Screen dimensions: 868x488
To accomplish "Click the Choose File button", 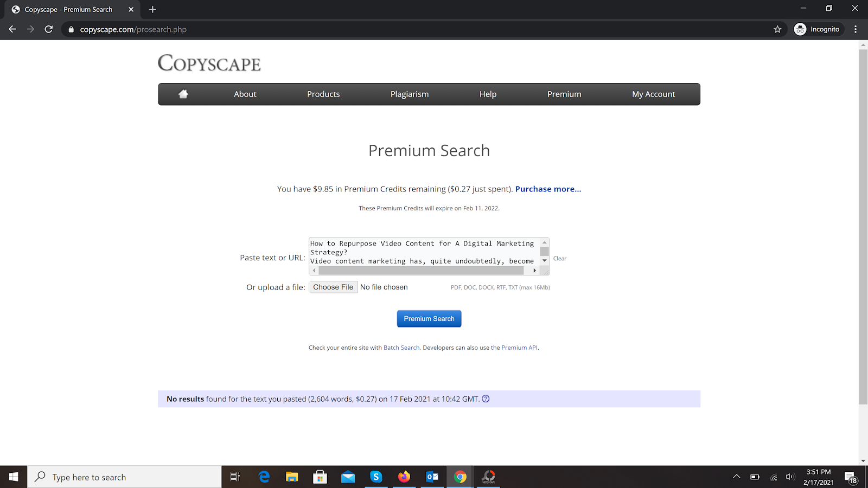I will pos(333,287).
